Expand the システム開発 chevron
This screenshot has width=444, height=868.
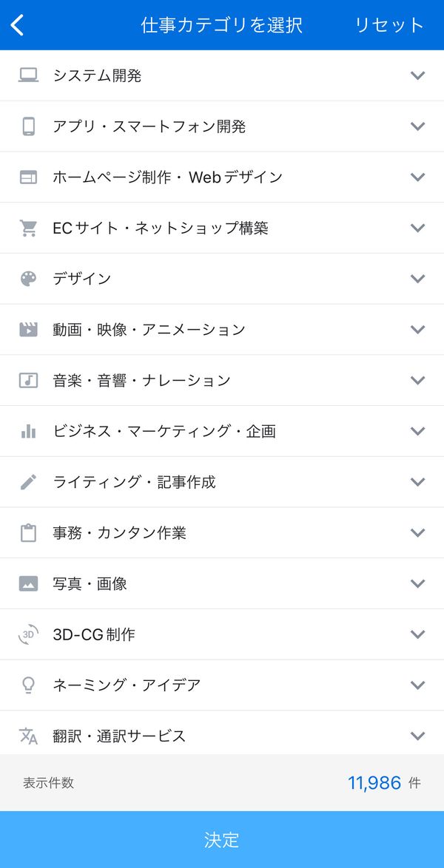pyautogui.click(x=418, y=75)
